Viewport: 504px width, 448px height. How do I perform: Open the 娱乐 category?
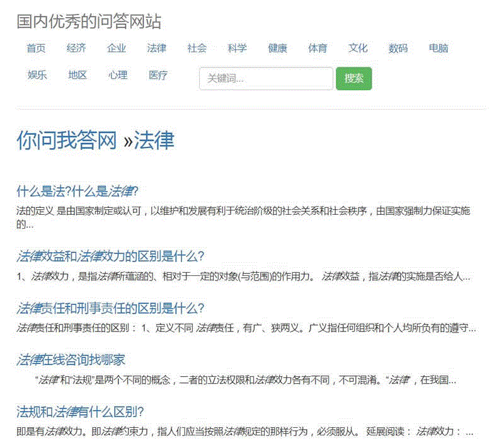(x=37, y=76)
